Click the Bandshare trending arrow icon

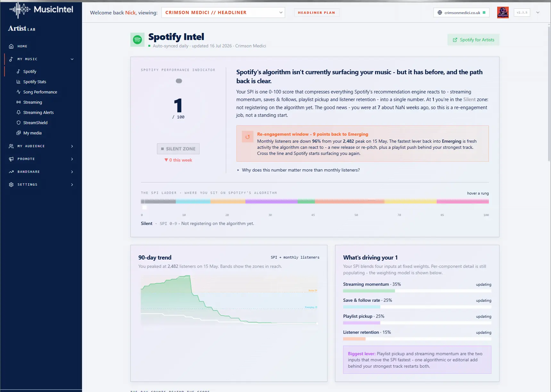[x=11, y=172]
